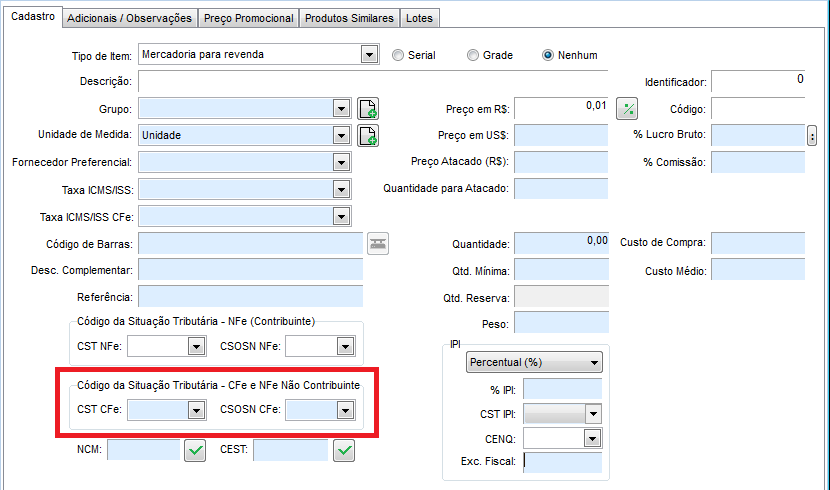Select the Nenhum radio option
Image resolution: width=830 pixels, height=490 pixels.
pos(548,55)
